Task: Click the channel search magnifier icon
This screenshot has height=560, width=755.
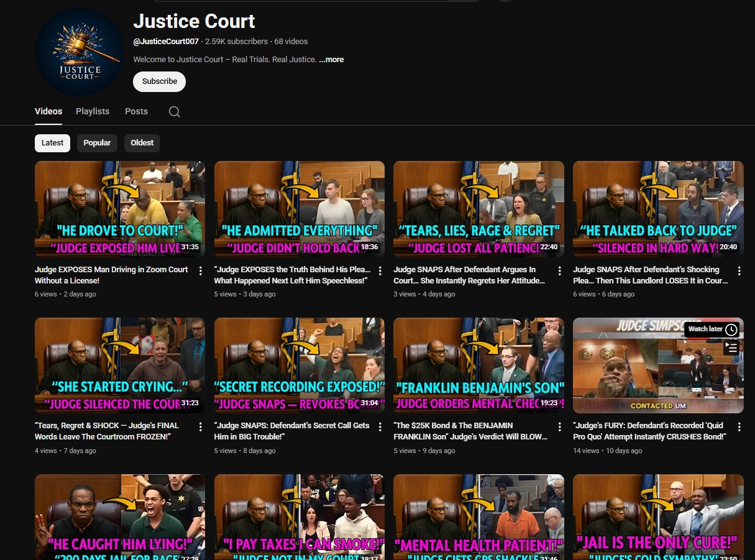Action: coord(175,112)
